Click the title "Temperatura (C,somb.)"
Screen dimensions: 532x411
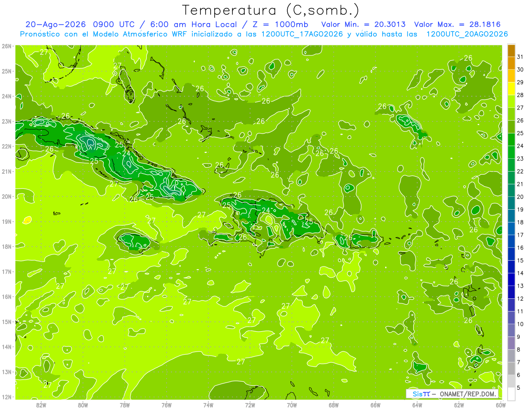point(271,11)
